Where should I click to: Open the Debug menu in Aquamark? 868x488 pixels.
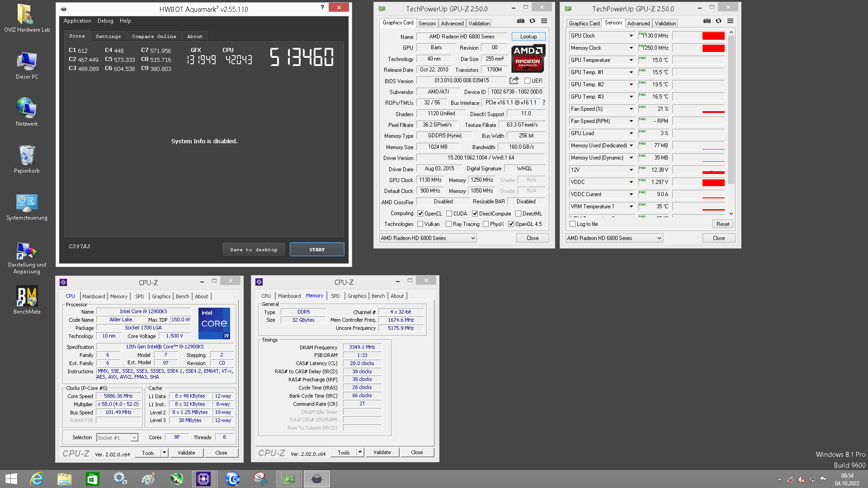(x=105, y=21)
